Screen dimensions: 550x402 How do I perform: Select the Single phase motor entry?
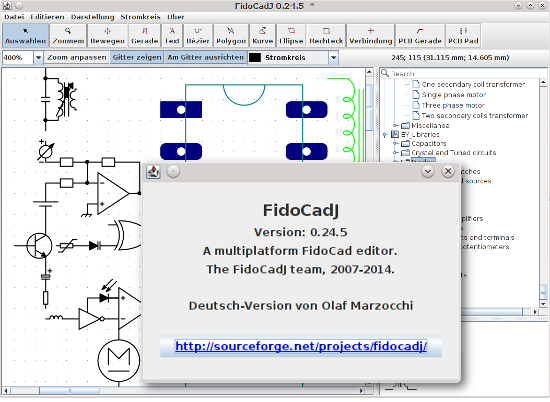tap(454, 95)
